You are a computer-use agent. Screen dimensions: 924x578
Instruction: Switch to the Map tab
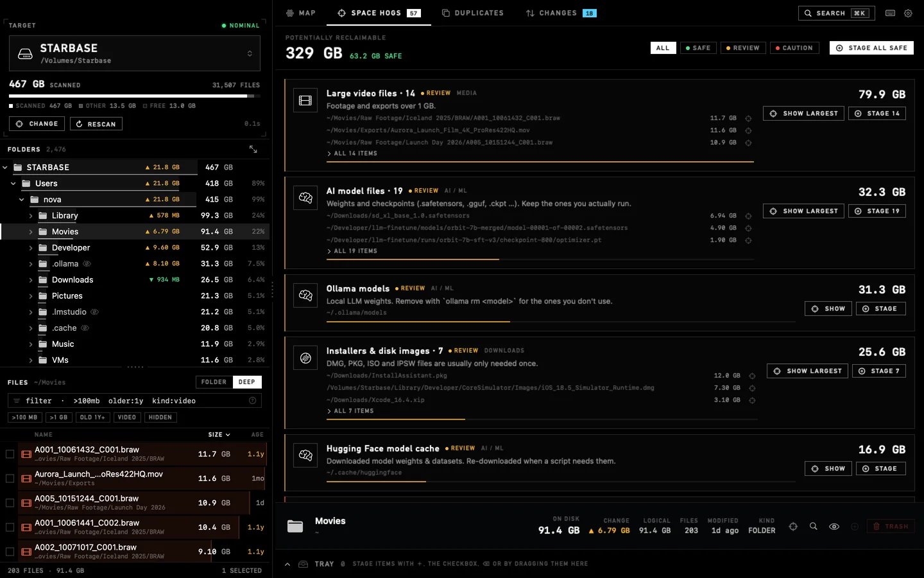pyautogui.click(x=301, y=13)
